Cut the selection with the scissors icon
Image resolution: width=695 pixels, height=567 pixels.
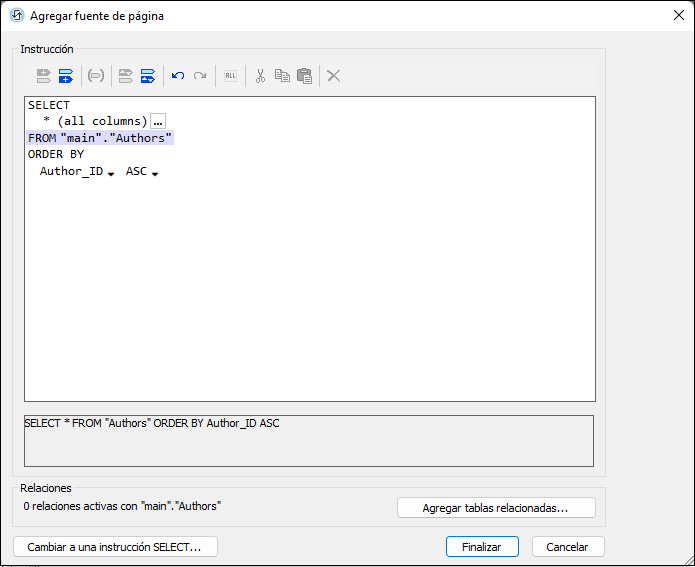point(260,76)
